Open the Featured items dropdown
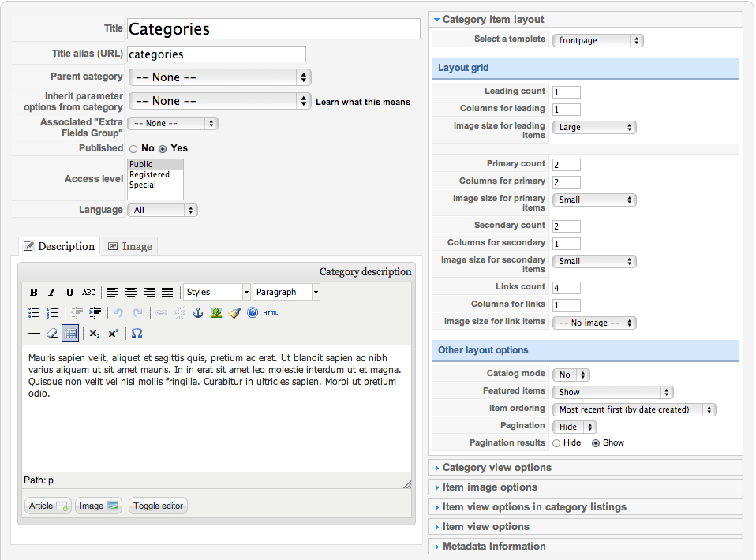756x560 pixels. pyautogui.click(x=613, y=392)
